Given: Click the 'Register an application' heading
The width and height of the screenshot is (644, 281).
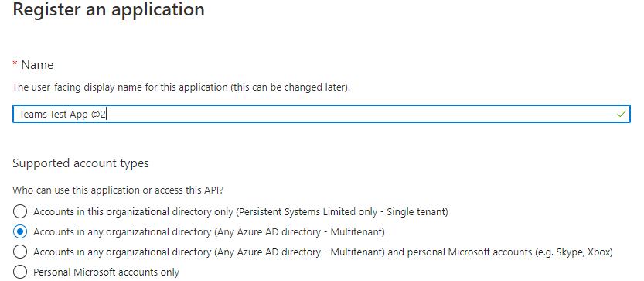Looking at the screenshot, I should click(x=108, y=10).
